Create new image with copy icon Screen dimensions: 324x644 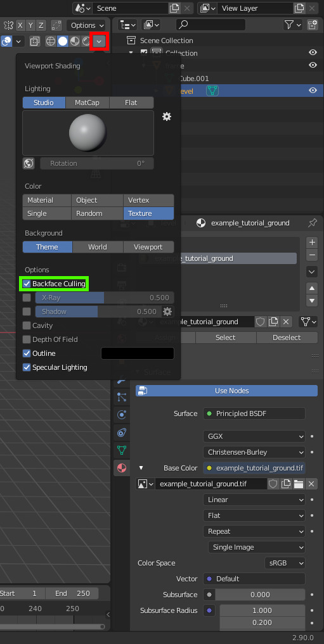(286, 484)
